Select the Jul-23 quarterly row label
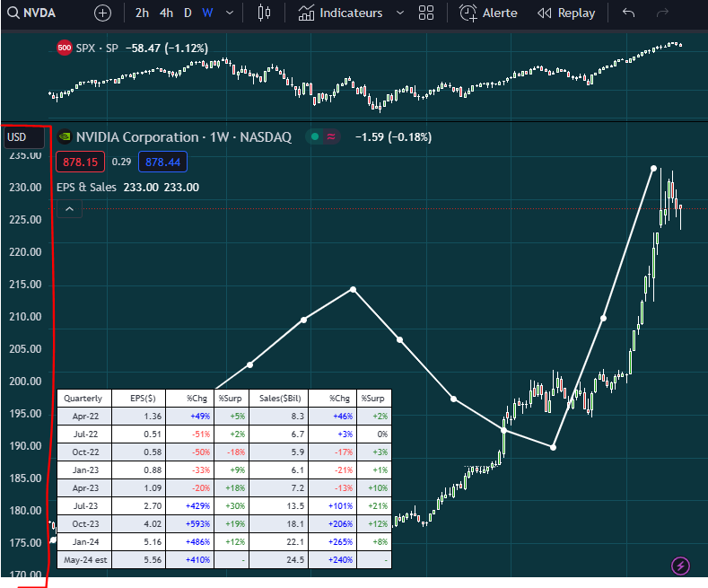Screen dimensions: 708x588 pos(84,505)
